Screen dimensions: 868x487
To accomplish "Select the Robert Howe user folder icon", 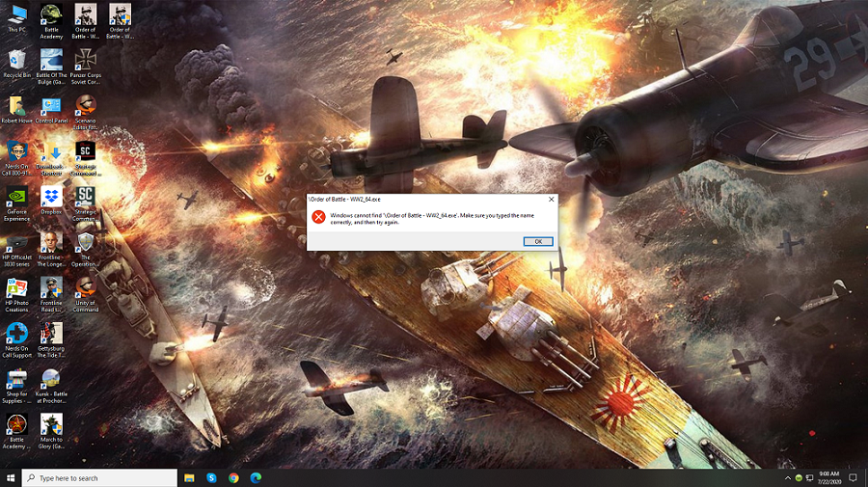I will tap(17, 109).
